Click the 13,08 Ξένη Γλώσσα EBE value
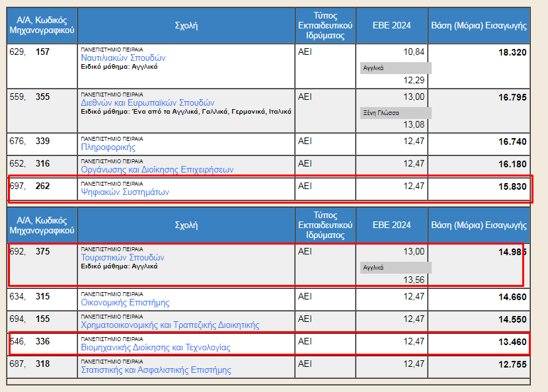The height and width of the screenshot is (392, 548). click(414, 125)
